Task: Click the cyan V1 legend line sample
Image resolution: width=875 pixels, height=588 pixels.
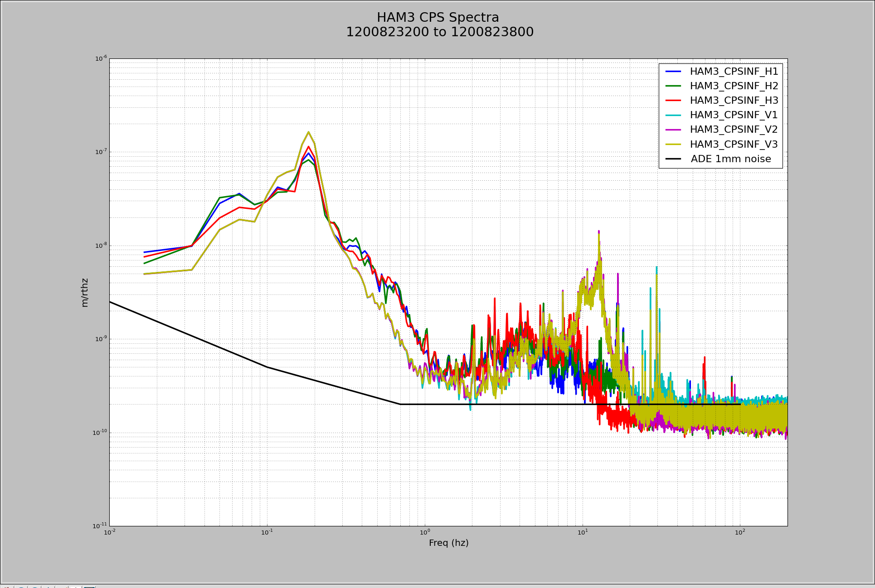Action: (673, 115)
